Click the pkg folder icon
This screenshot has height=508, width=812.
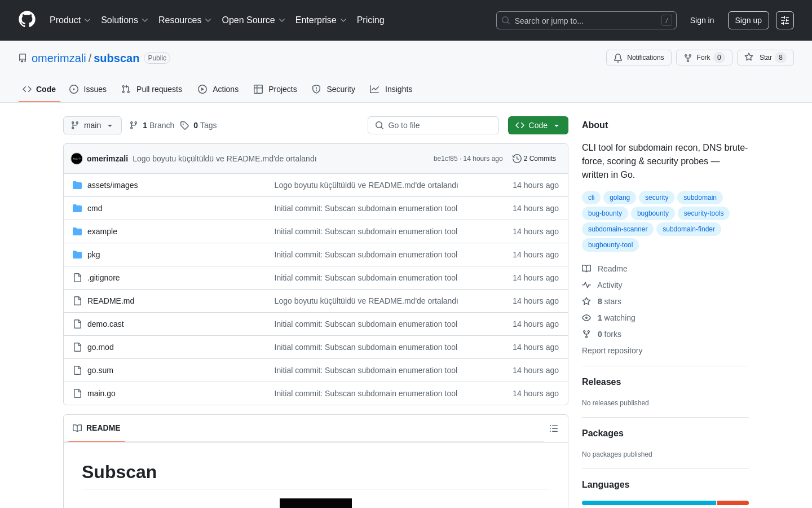coord(77,255)
